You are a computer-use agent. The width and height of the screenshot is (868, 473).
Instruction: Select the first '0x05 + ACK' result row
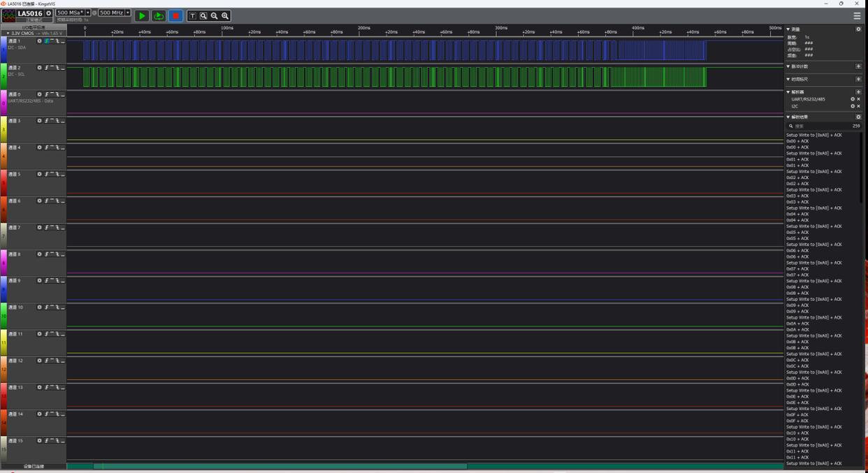point(797,232)
